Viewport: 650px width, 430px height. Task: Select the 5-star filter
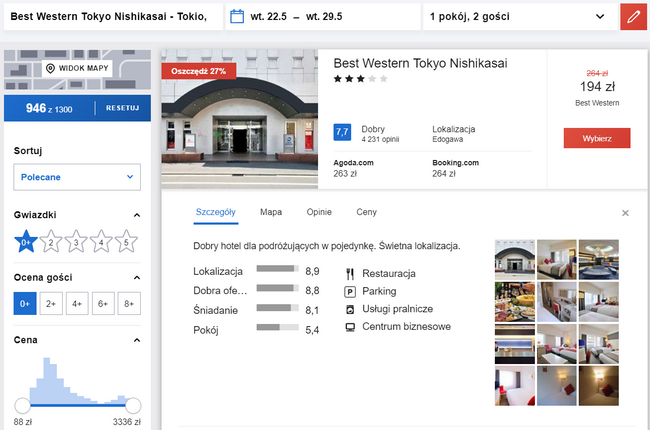pos(126,241)
